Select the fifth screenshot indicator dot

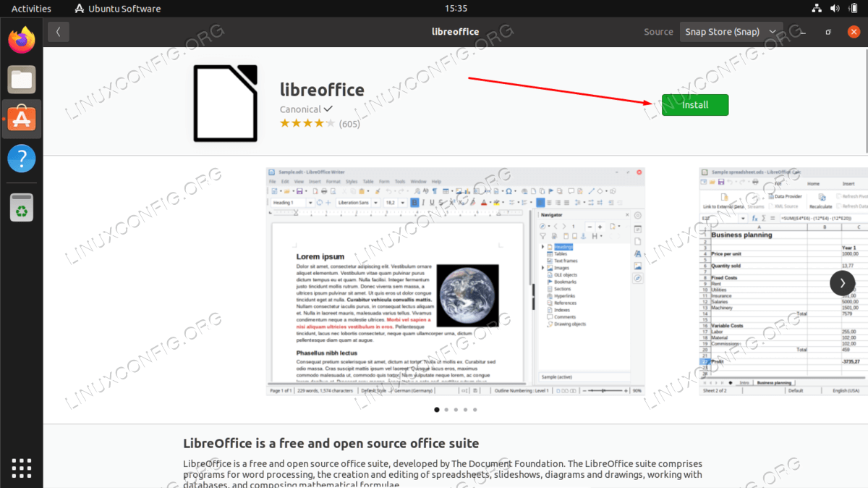(475, 410)
